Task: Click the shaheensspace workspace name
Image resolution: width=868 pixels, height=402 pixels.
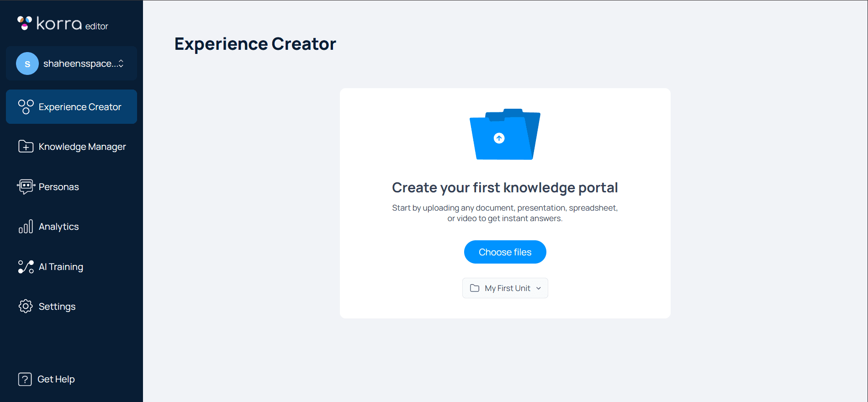Action: tap(78, 63)
